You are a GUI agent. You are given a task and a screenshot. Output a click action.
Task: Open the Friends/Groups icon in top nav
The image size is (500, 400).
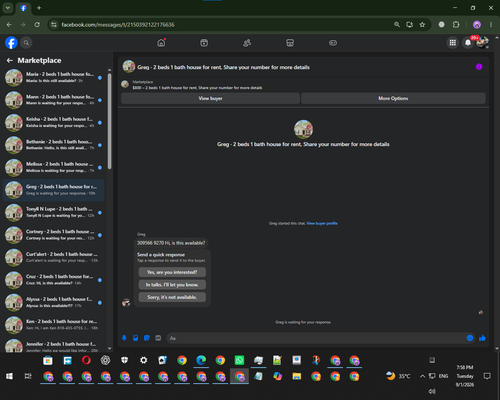247,43
